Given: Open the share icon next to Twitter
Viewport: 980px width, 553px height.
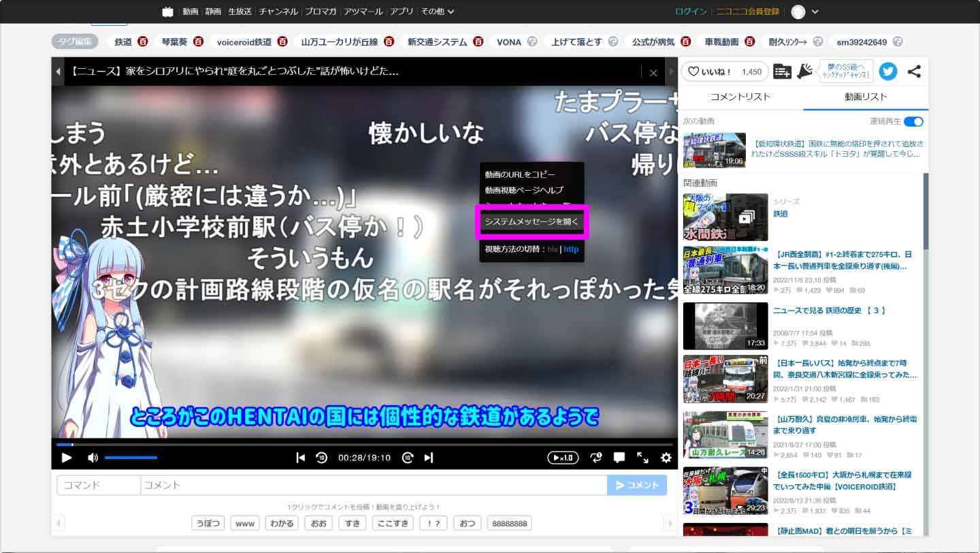Looking at the screenshot, I should [x=914, y=72].
